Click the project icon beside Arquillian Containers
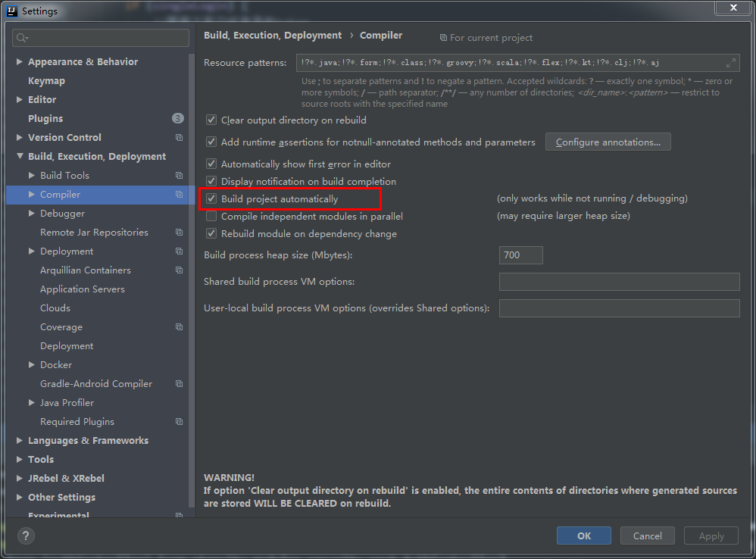756x559 pixels. click(x=179, y=270)
